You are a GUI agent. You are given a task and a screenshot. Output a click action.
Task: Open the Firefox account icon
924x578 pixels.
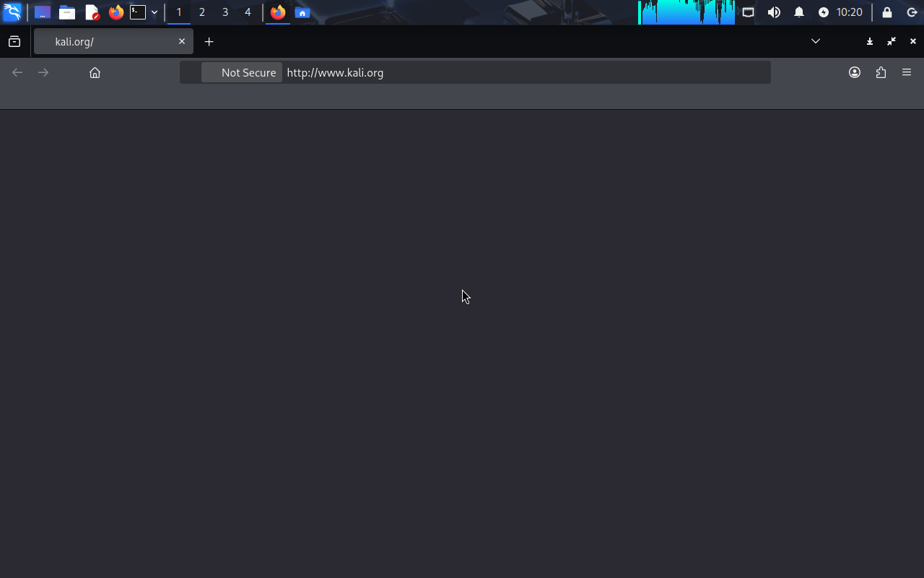coord(855,72)
